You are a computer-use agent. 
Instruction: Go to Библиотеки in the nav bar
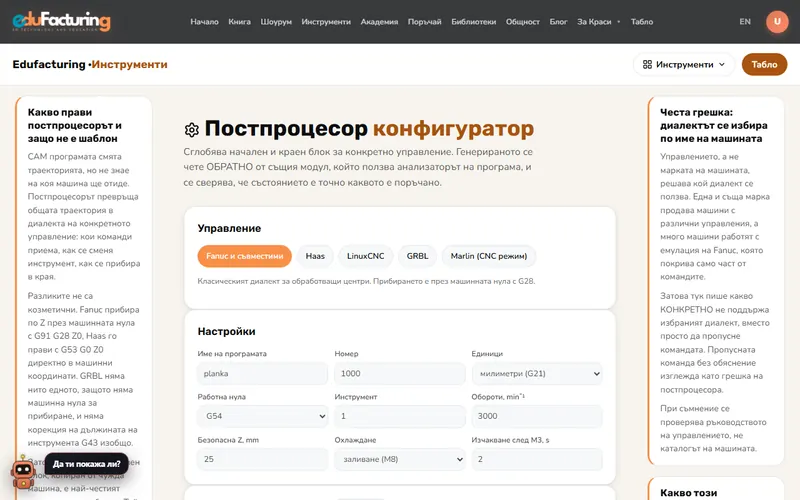click(473, 21)
